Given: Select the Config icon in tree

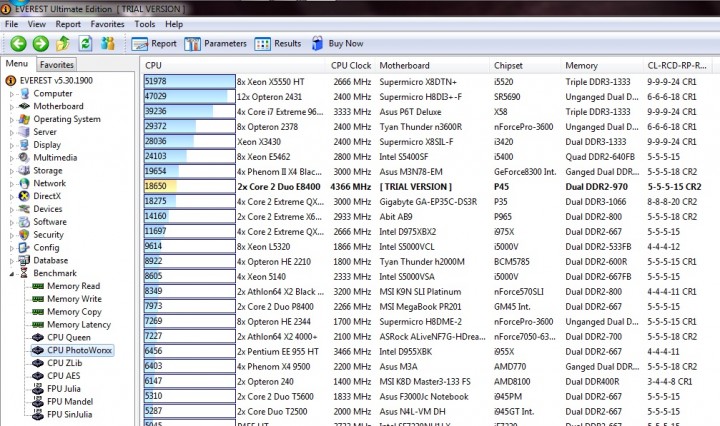Looking at the screenshot, I should pos(24,247).
